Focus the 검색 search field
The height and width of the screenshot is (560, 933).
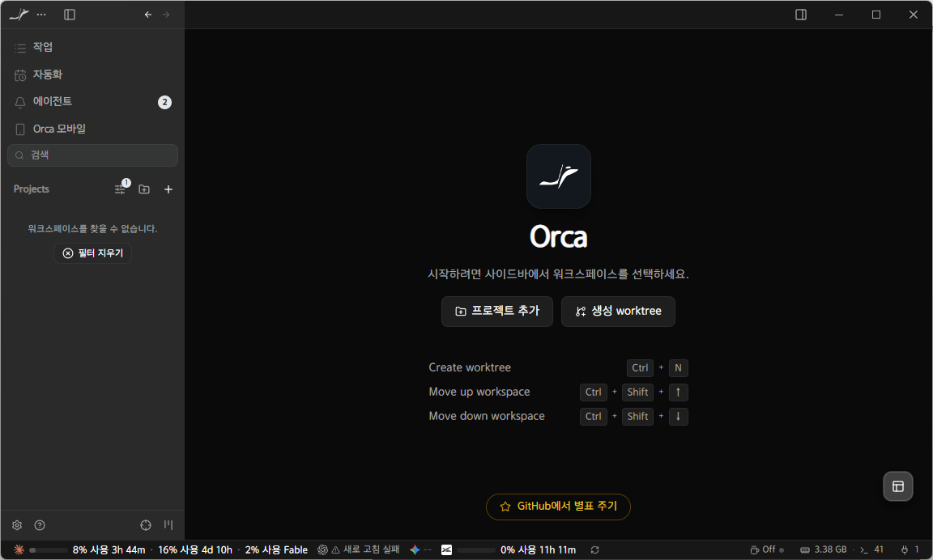click(92, 155)
